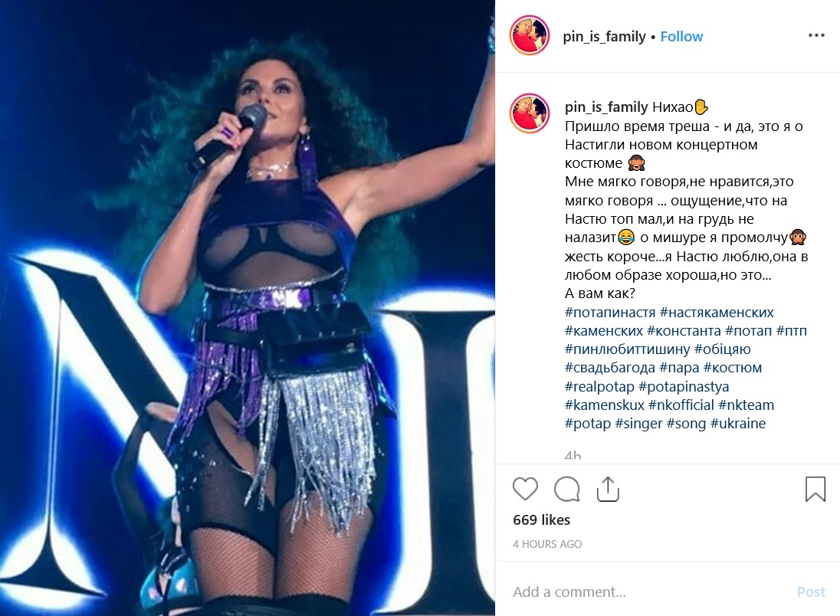Open the #ukraine hashtag
The width and height of the screenshot is (840, 616).
pos(737,423)
